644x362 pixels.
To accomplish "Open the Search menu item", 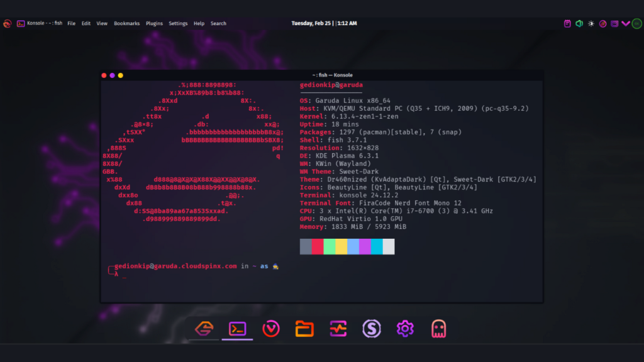I will coord(218,23).
